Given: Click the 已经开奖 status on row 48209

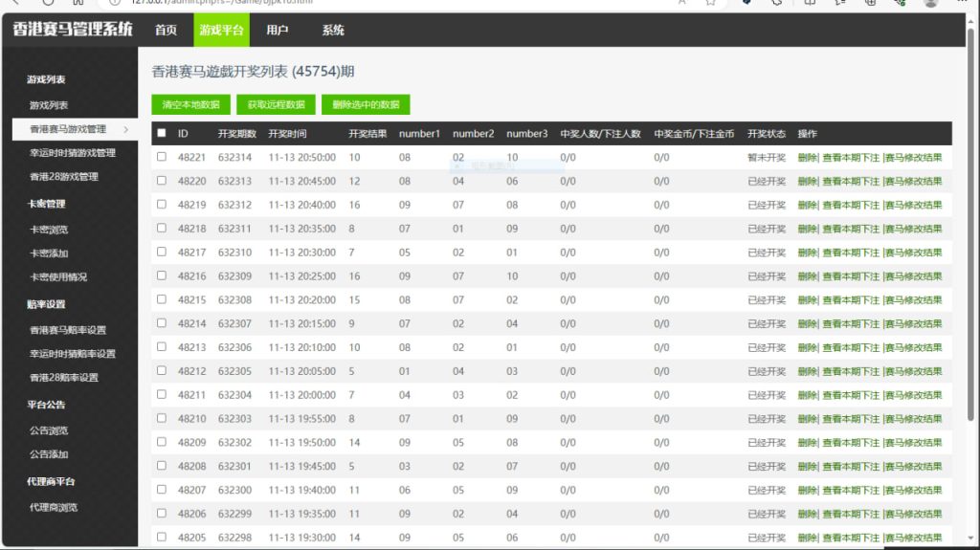Looking at the screenshot, I should point(767,443).
